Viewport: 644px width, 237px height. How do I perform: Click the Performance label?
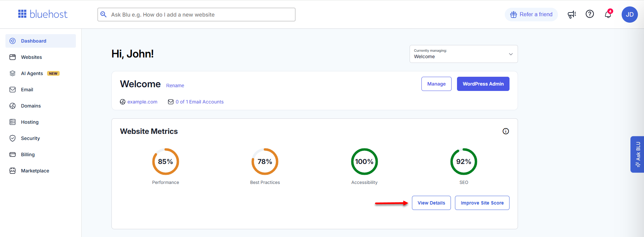pos(166,182)
